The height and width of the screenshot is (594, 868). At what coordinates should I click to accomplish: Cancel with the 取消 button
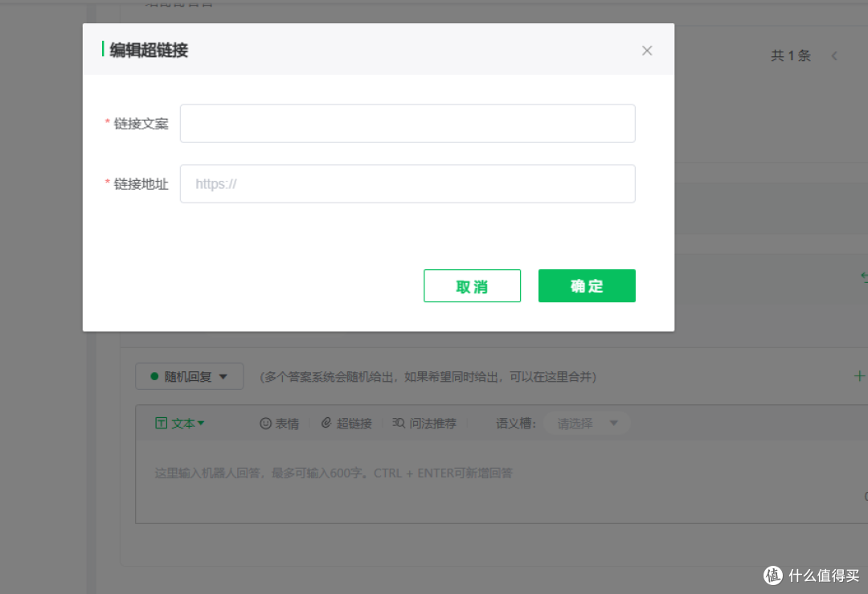pyautogui.click(x=472, y=285)
